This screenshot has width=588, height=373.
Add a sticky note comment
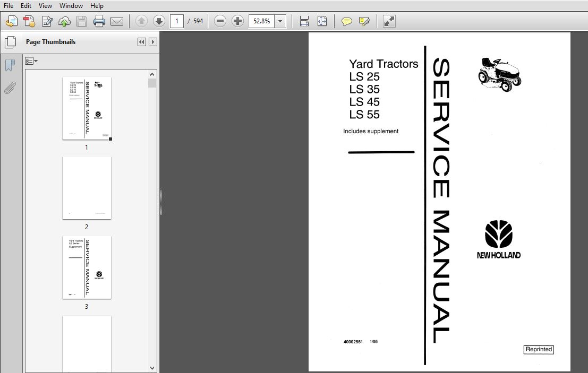pyautogui.click(x=346, y=21)
